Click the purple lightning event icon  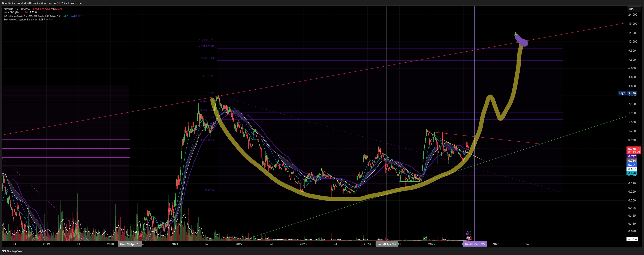point(469,233)
